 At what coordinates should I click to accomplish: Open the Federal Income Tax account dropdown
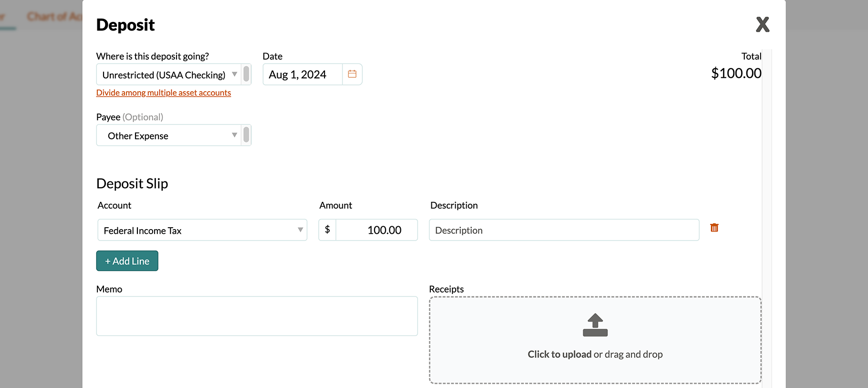300,230
